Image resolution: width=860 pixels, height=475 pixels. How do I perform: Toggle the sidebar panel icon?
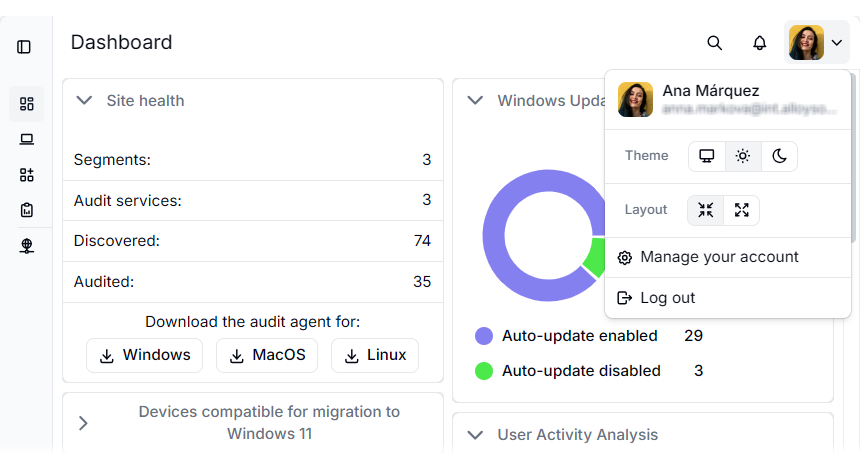[24, 47]
